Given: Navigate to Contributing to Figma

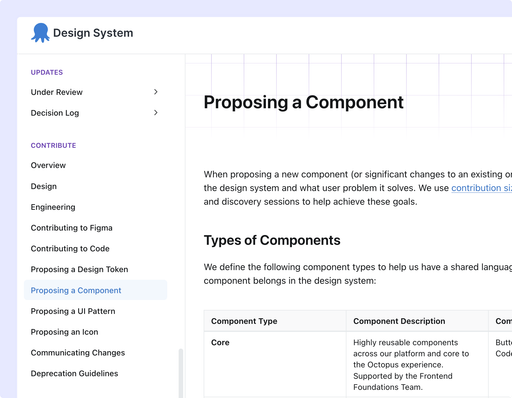Looking at the screenshot, I should 72,228.
